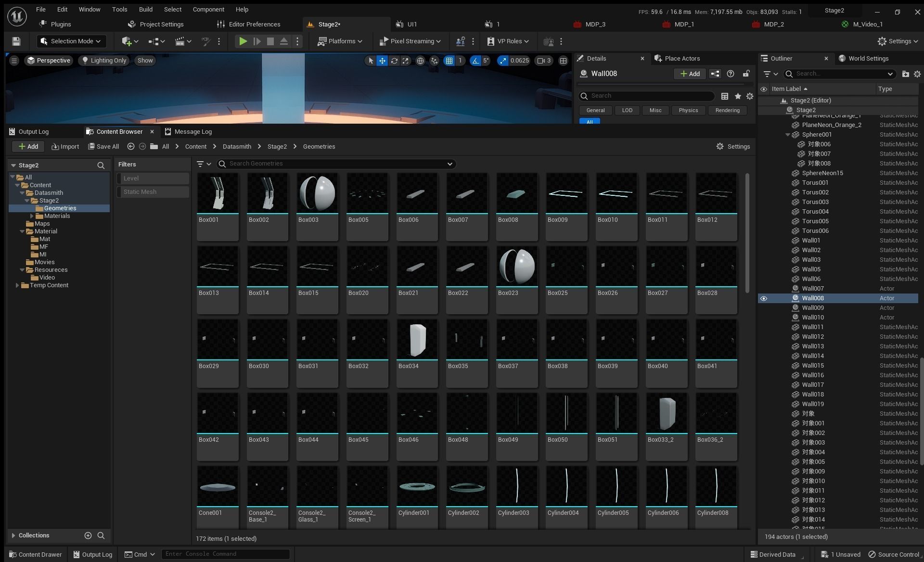Toggle rotation angle snapping
The height and width of the screenshot is (562, 924).
(x=475, y=61)
